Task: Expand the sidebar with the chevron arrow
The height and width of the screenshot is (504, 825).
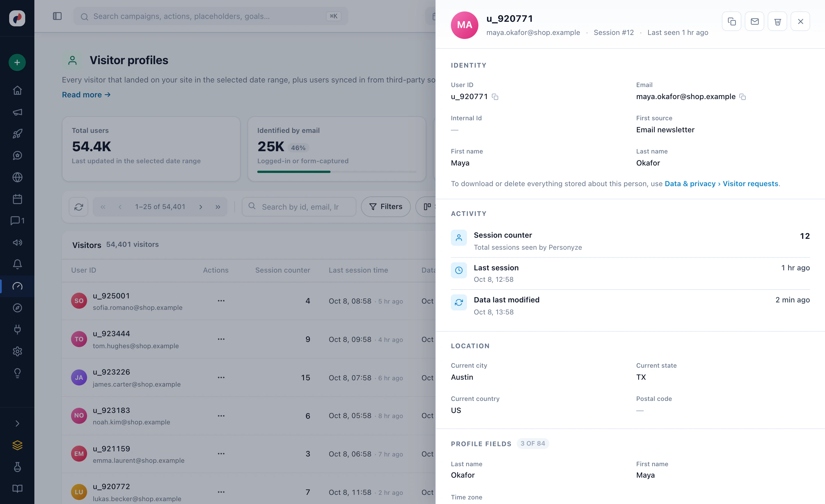Action: point(17,424)
